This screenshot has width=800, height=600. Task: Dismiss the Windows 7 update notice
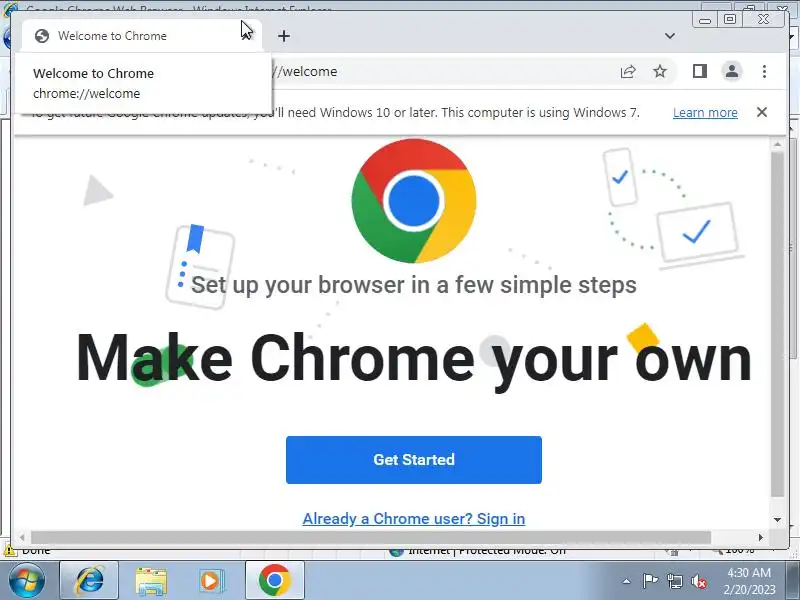[762, 112]
